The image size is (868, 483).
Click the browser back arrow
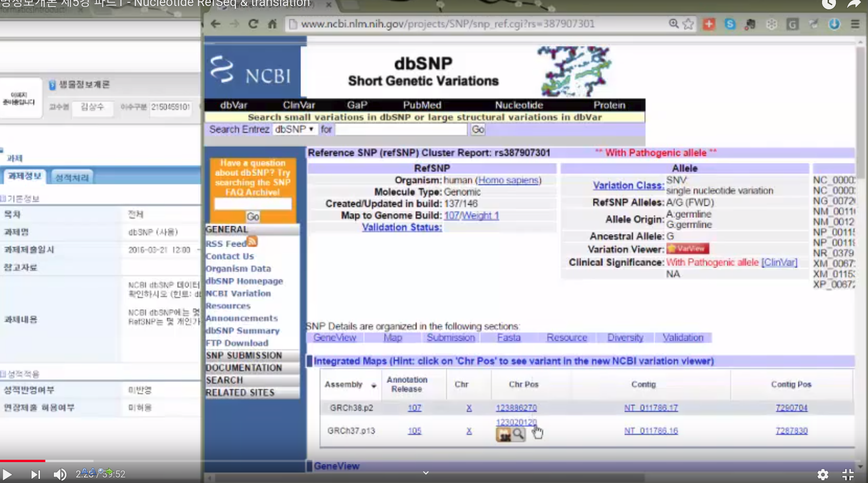tap(215, 24)
